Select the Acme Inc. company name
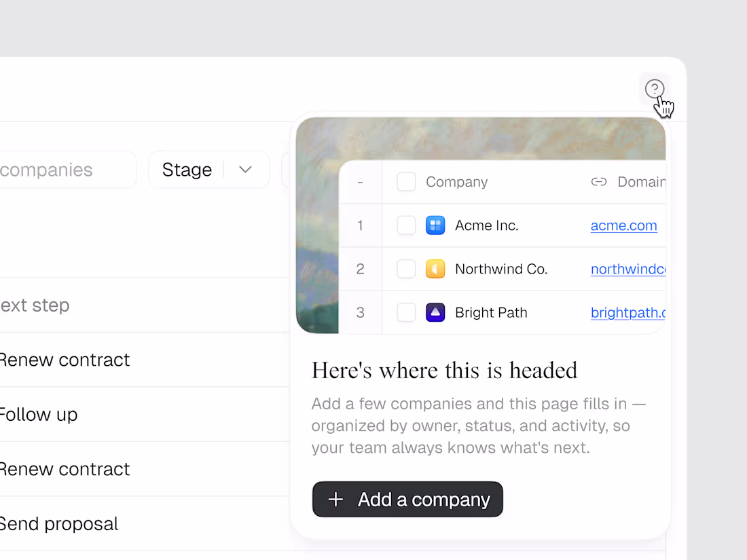The width and height of the screenshot is (747, 560). pos(486,225)
